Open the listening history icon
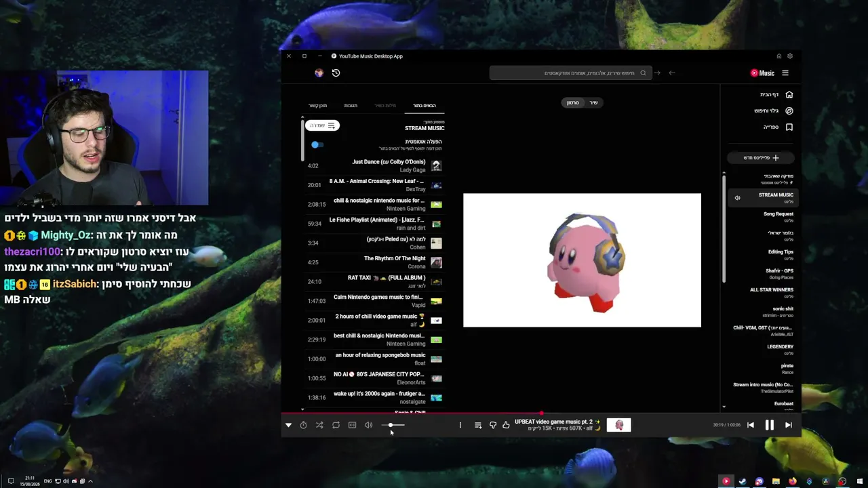 point(336,73)
